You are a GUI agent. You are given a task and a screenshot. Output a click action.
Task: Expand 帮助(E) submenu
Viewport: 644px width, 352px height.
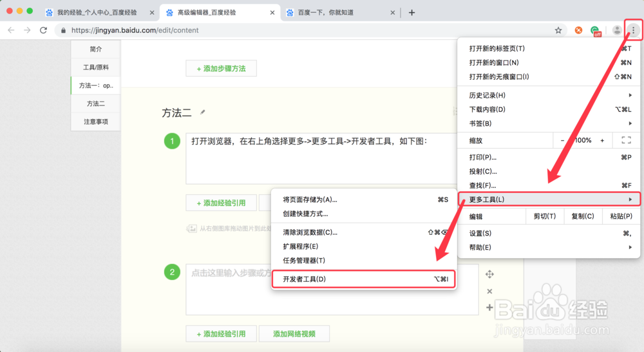[x=548, y=247]
